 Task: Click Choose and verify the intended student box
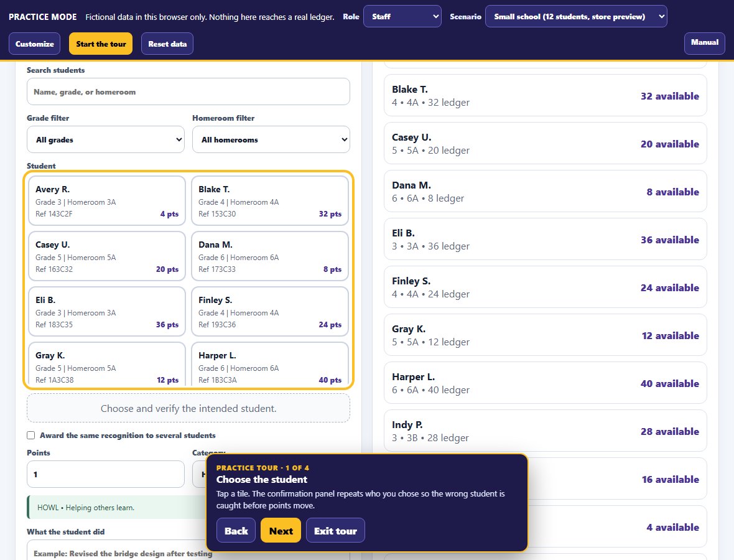188,408
